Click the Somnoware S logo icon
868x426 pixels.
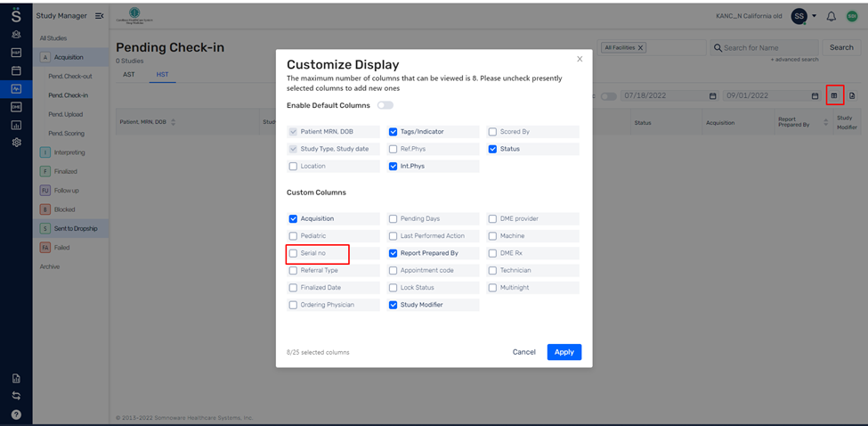tap(16, 14)
